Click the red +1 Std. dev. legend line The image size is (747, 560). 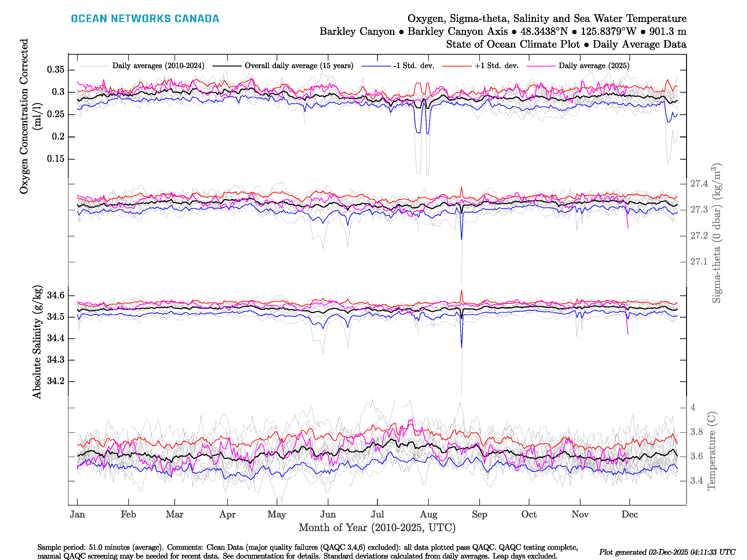pos(457,66)
